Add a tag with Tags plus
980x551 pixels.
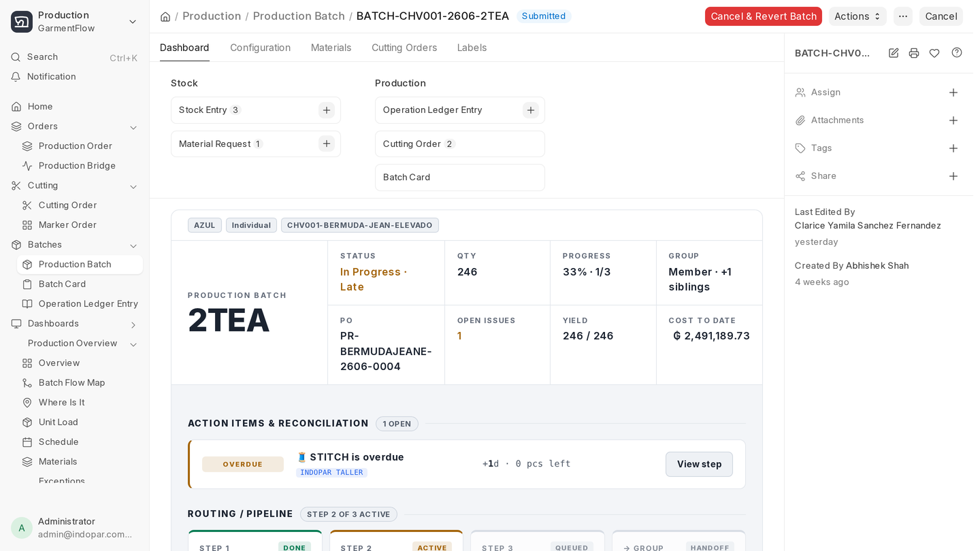953,148
